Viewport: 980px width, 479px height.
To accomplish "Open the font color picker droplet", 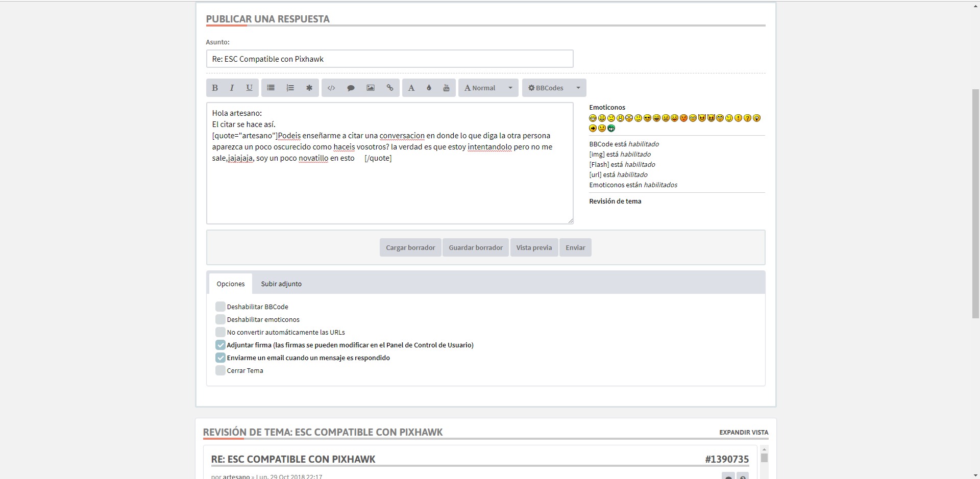I will [429, 88].
